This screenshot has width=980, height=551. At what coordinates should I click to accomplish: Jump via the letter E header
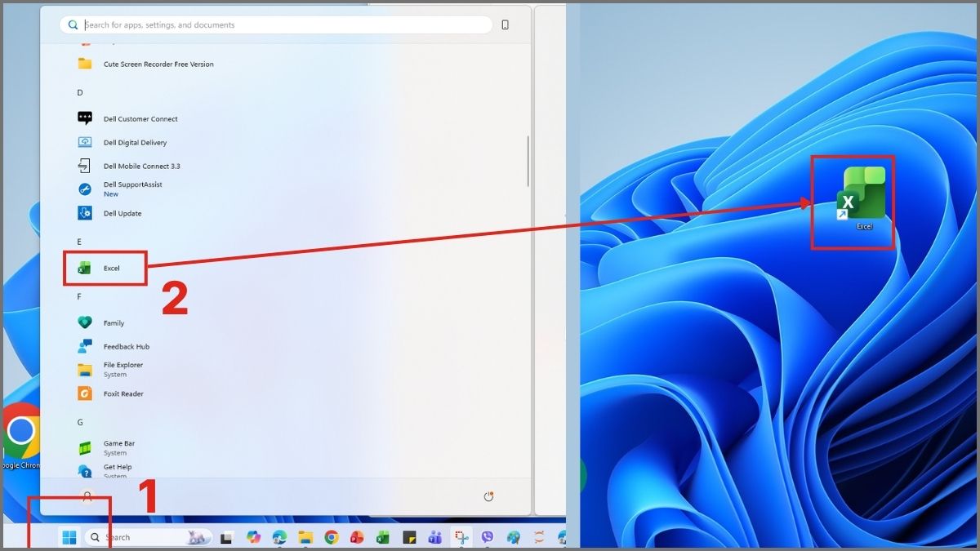[79, 242]
